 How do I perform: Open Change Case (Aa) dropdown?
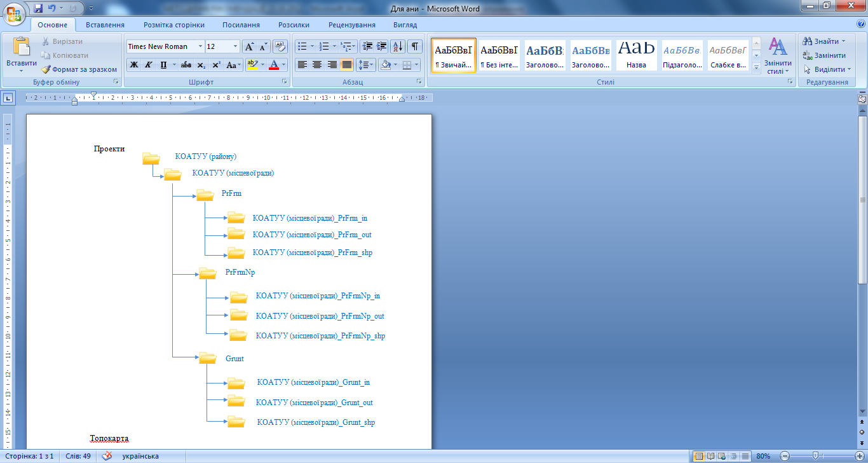pos(233,65)
